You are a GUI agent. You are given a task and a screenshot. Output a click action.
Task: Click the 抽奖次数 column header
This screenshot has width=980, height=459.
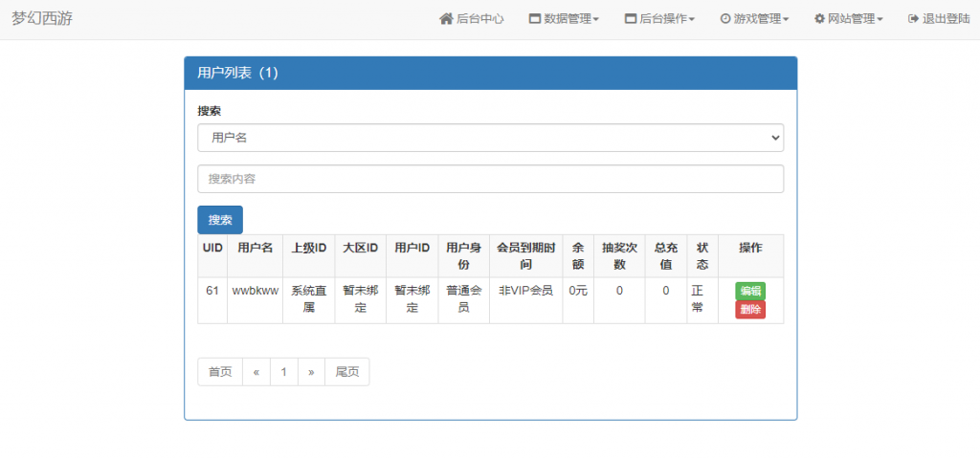[x=619, y=256]
